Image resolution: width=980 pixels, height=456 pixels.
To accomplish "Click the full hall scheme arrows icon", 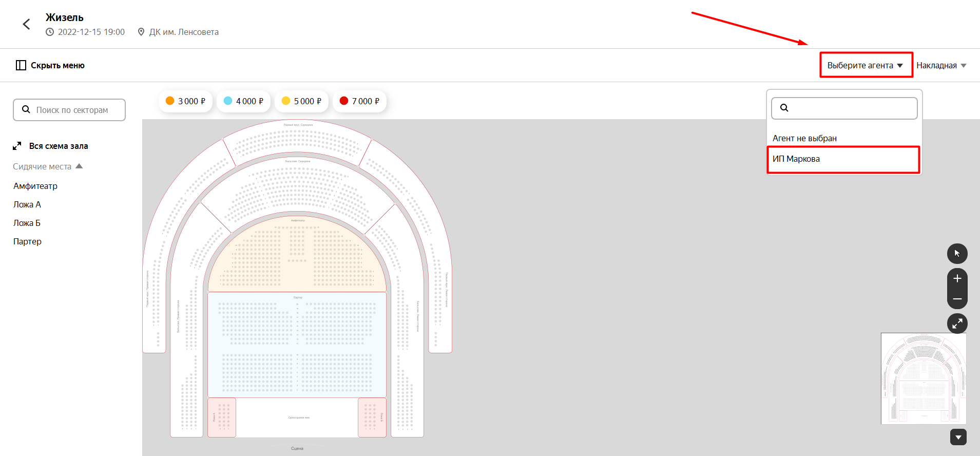I will click(17, 146).
